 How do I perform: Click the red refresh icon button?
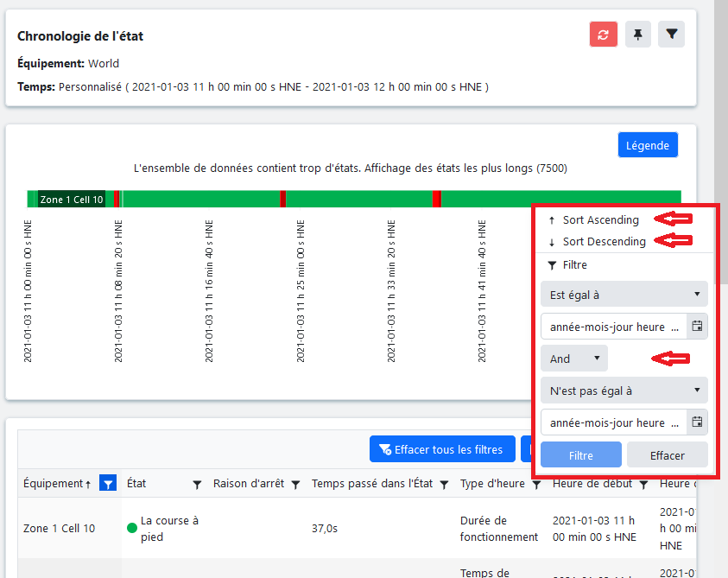coord(603,35)
